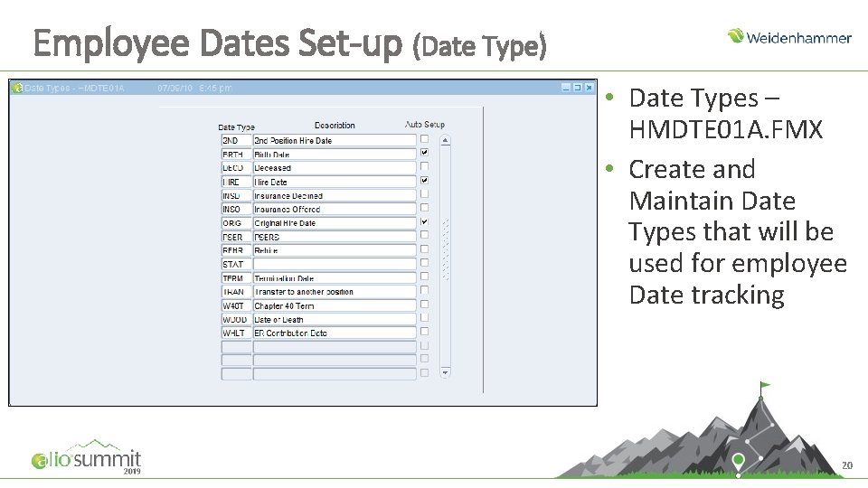Select the PSER date type field

[236, 237]
